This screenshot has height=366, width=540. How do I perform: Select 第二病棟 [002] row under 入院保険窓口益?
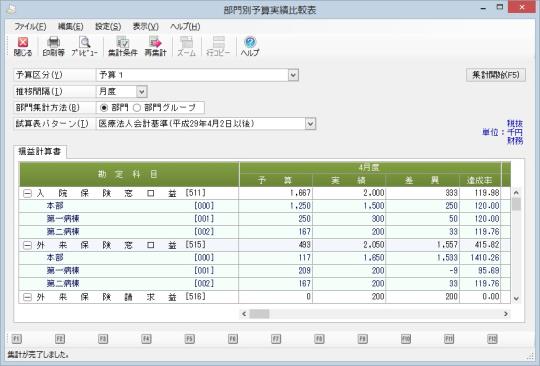point(264,232)
